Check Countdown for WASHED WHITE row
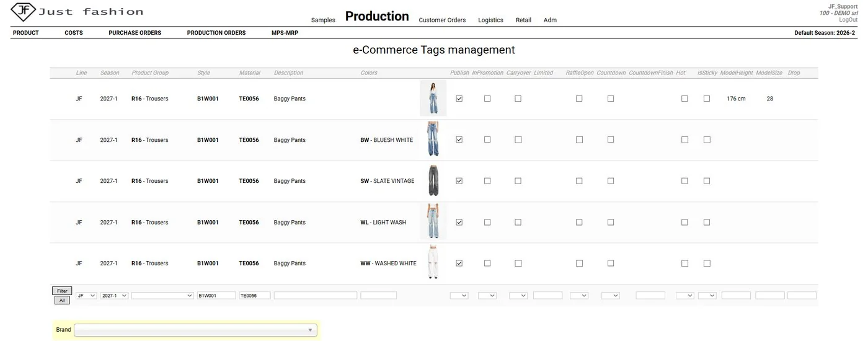This screenshot has width=868, height=341. coord(611,263)
